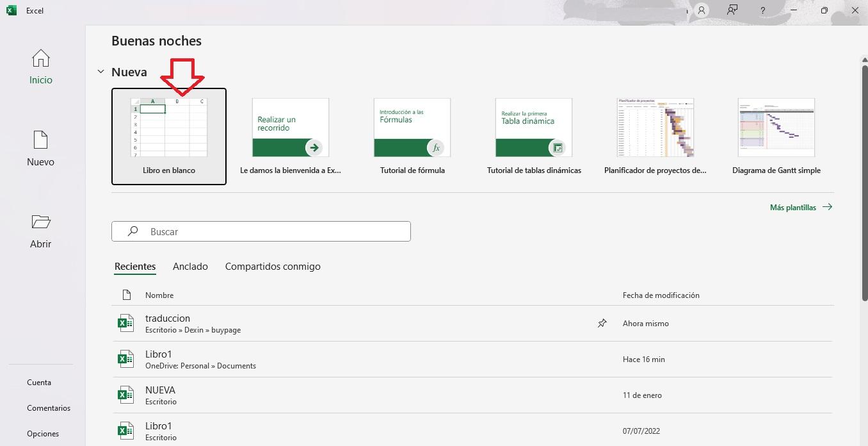
Task: Switch to the Compartidos conmigo tab
Action: 273,267
